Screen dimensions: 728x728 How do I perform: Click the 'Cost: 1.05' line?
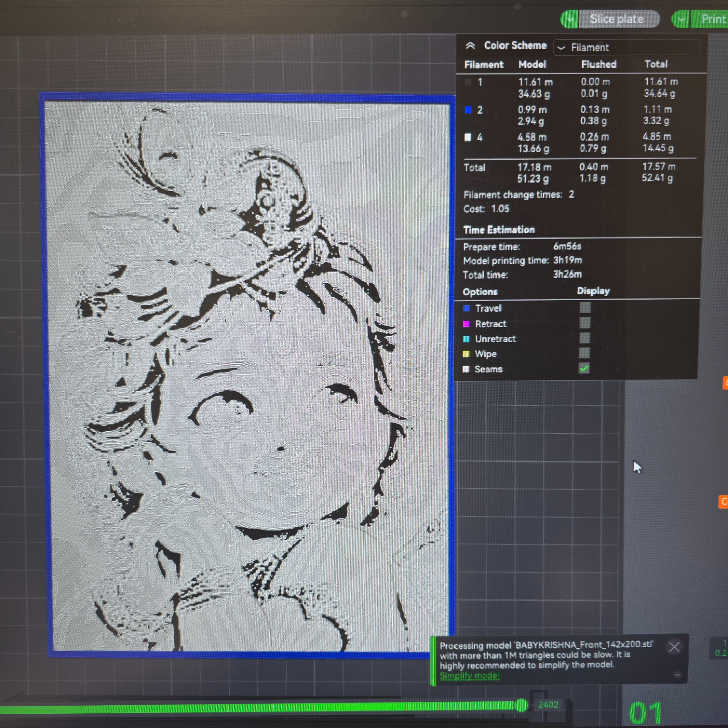coord(486,209)
